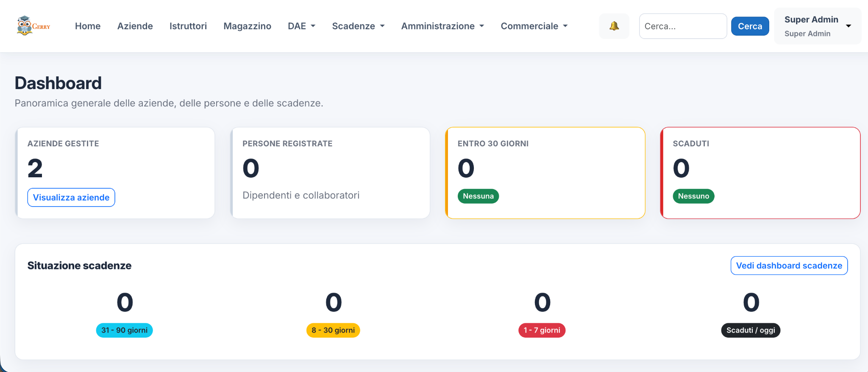Select the red 1 - 7 giorni badge
Viewport: 868px width, 372px height.
click(x=542, y=330)
